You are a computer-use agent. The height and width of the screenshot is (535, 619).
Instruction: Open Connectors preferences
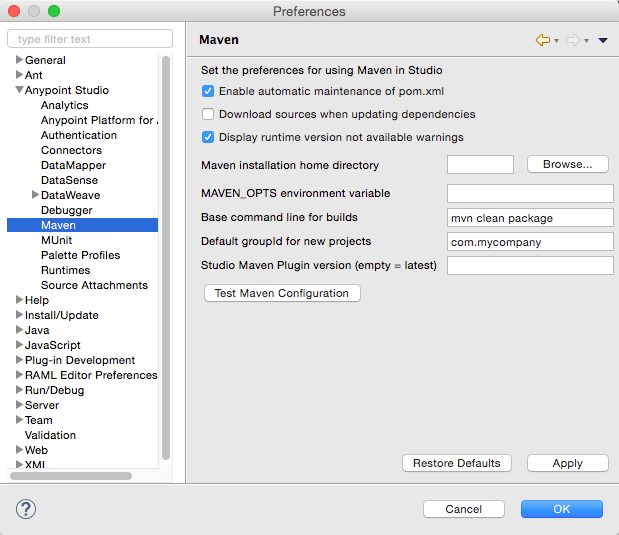click(x=71, y=150)
